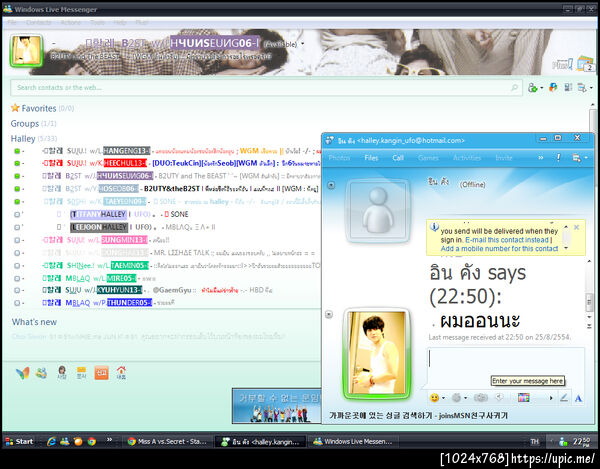
Task: Click Files in the chat toolbar
Action: coord(371,158)
